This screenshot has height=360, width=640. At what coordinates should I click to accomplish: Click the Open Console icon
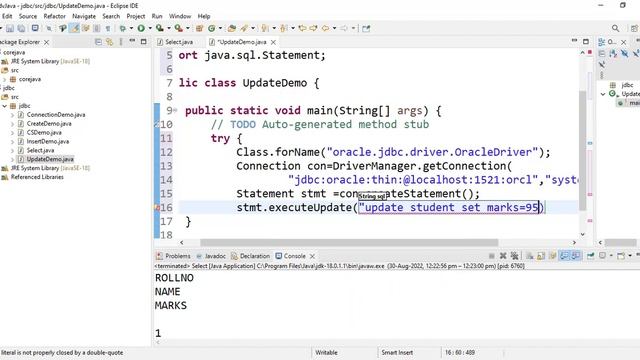tap(621, 256)
